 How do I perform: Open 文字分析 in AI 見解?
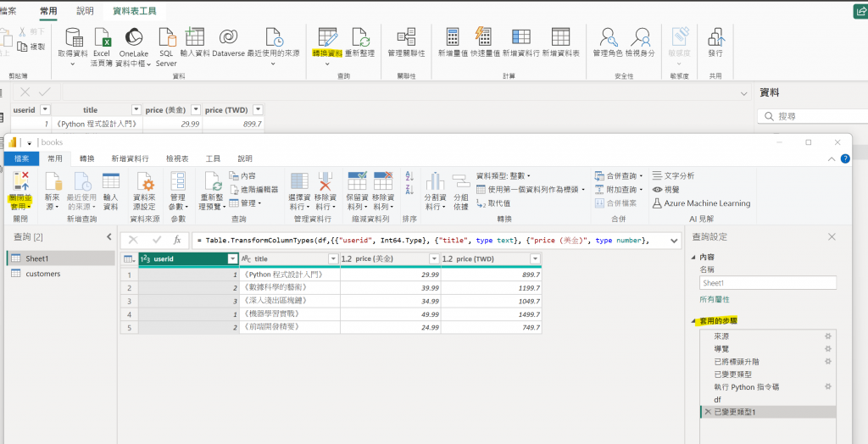[x=673, y=175]
